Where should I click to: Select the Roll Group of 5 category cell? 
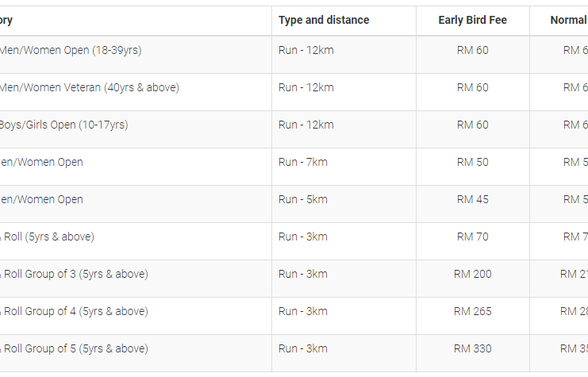coord(75,348)
